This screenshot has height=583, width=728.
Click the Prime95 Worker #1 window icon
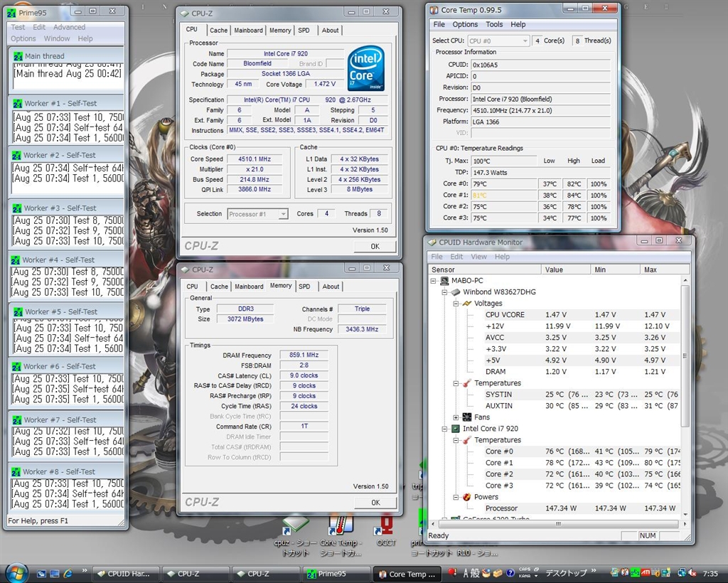[x=18, y=104]
